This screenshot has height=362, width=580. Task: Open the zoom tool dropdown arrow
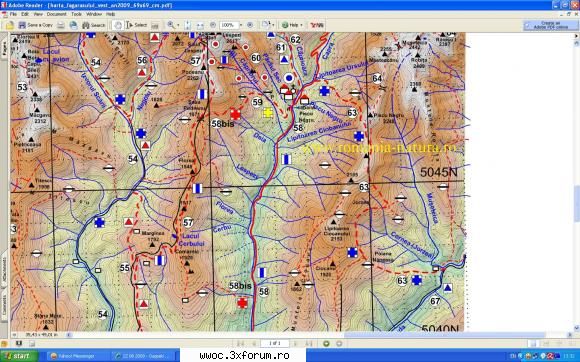[178, 25]
